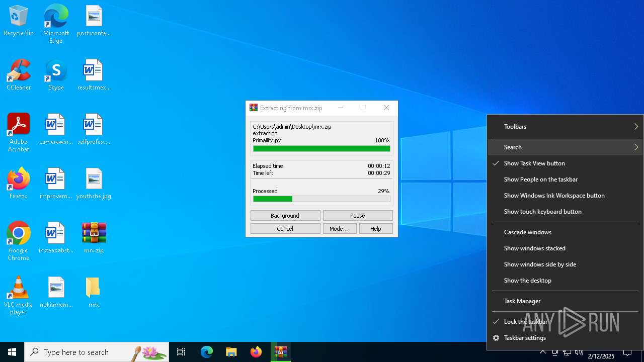Viewport: 644px width, 362px height.
Task: Select the mrx.zip archive on desktop
Action: point(94,238)
